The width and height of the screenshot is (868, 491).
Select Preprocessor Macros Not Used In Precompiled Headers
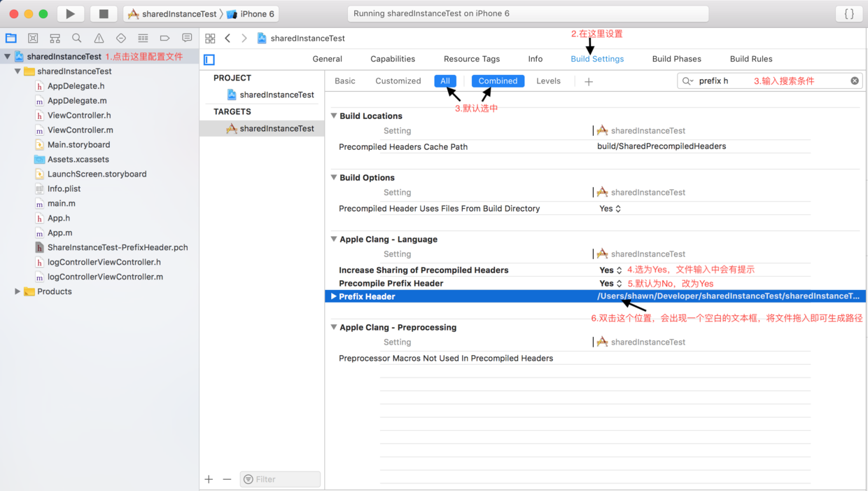[x=446, y=359]
